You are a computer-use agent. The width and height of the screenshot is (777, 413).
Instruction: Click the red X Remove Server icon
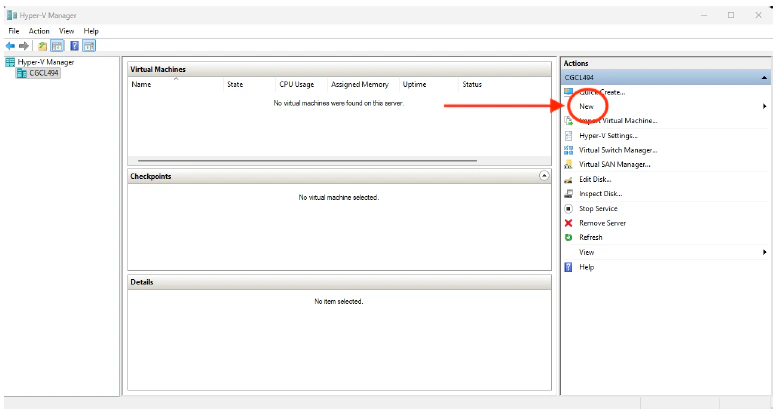[568, 223]
